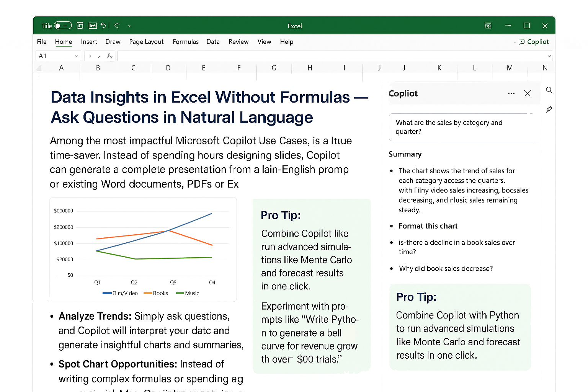Click the Insert Function icon beside the formula bar
The width and height of the screenshot is (588, 392).
tap(109, 56)
